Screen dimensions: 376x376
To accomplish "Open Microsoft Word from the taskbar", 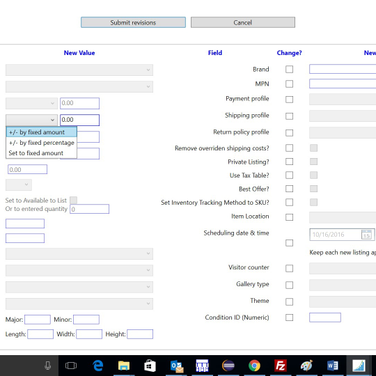I will (332, 366).
